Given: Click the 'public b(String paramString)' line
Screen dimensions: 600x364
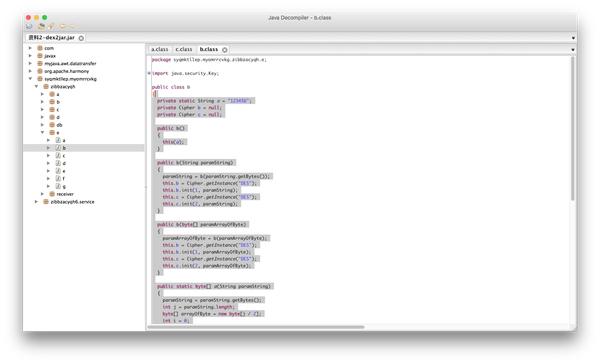Looking at the screenshot, I should coord(196,163).
